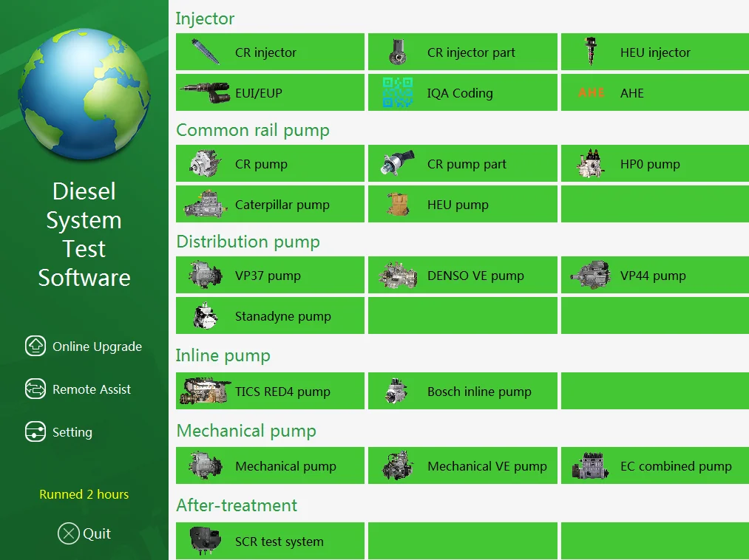Open the VP37 pump label

(x=268, y=276)
